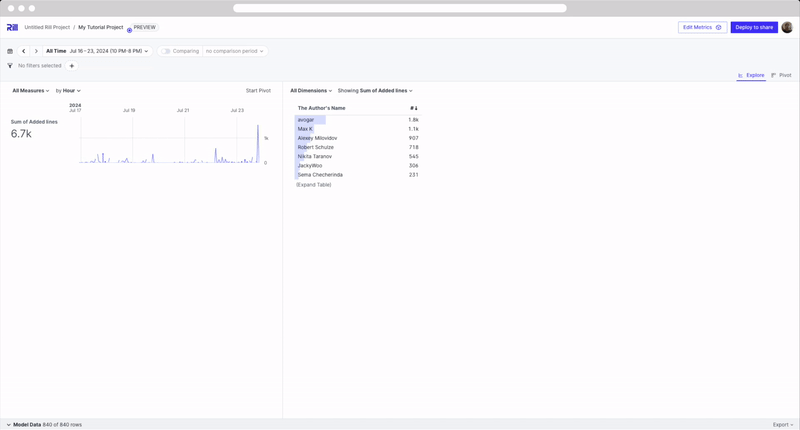Select the Sema Checherinda row
Viewport: 800px width, 430px height.
pos(358,175)
